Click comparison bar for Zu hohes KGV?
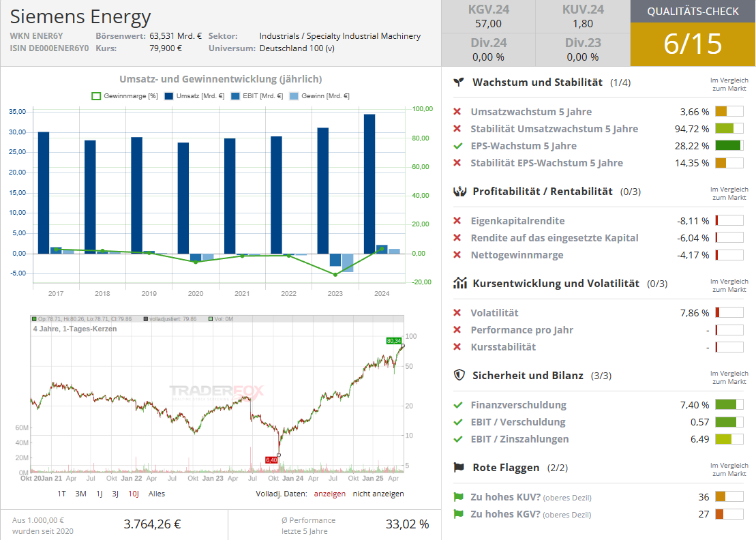 click(729, 514)
